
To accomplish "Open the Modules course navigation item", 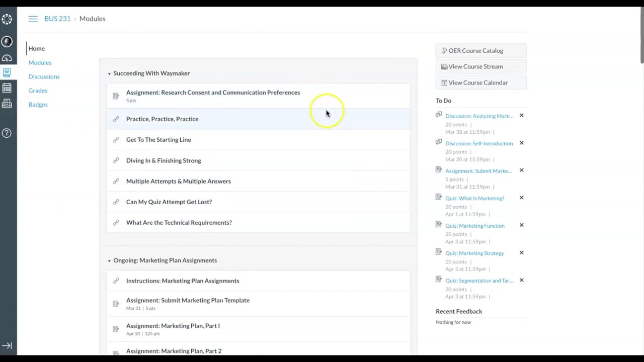I will point(40,62).
